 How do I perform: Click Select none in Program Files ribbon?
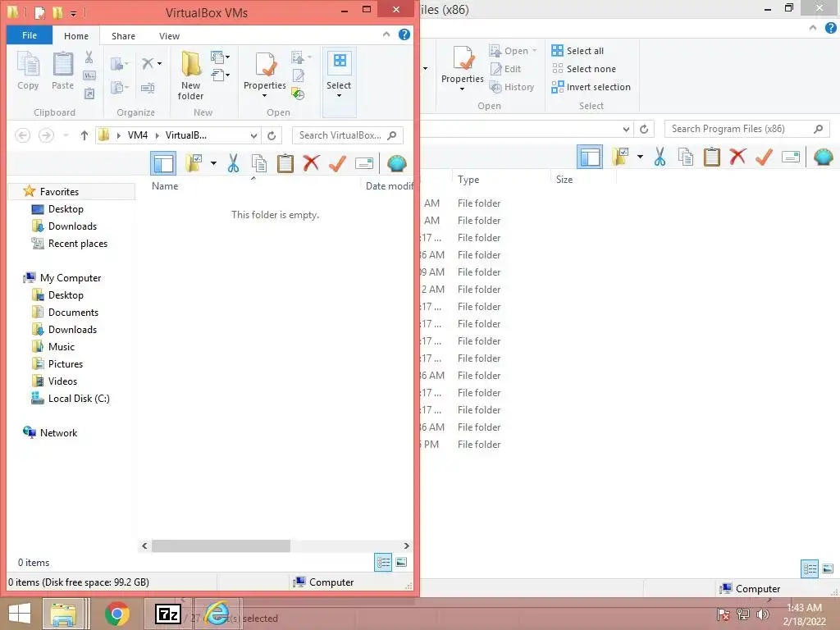pyautogui.click(x=584, y=69)
